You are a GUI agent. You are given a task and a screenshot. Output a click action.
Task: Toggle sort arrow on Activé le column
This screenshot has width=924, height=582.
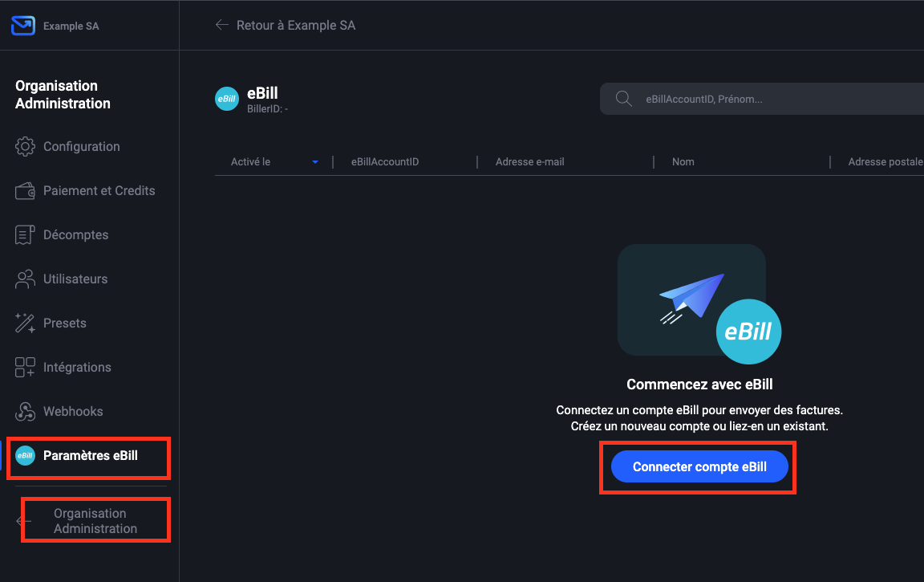315,162
